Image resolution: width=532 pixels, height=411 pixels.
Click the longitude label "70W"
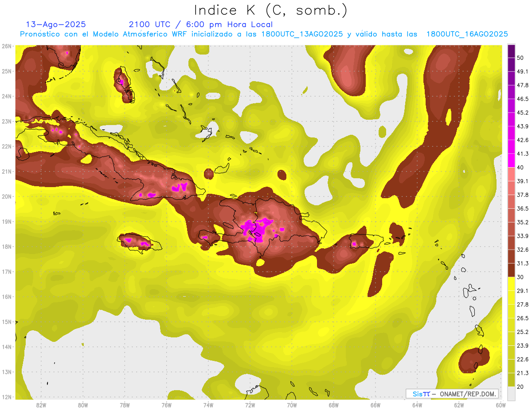[x=292, y=405]
